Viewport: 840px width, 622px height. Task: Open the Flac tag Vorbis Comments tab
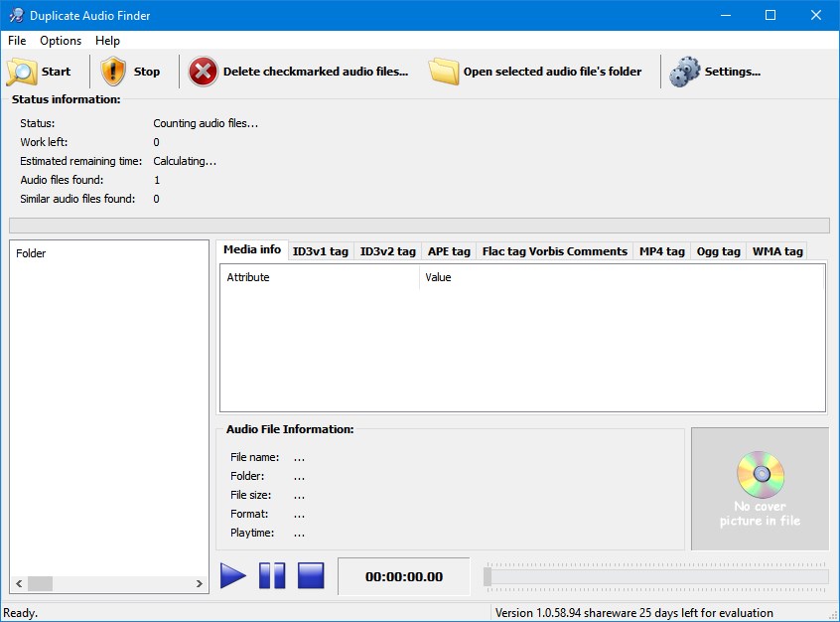[554, 250]
